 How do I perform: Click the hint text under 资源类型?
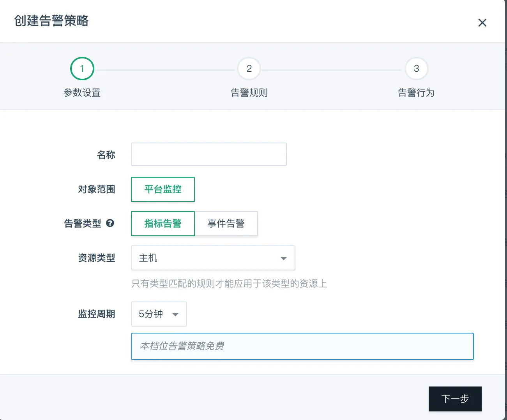229,284
